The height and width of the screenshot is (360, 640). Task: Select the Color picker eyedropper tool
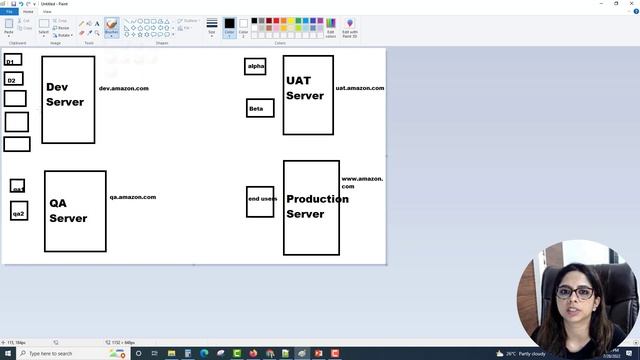point(89,33)
